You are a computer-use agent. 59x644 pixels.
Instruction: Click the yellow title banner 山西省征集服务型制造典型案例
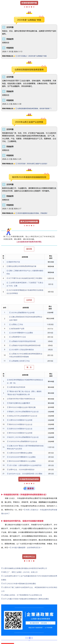(29, 69)
